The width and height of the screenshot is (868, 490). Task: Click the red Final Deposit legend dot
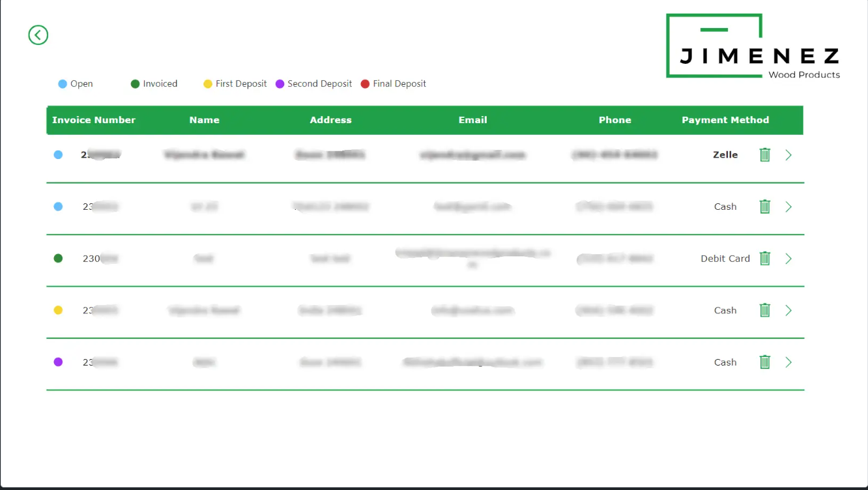(365, 84)
